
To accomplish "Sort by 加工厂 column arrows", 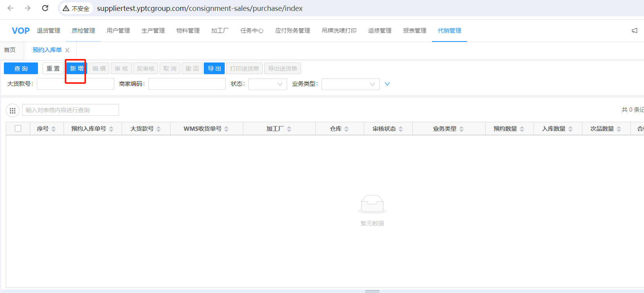I will (x=289, y=129).
